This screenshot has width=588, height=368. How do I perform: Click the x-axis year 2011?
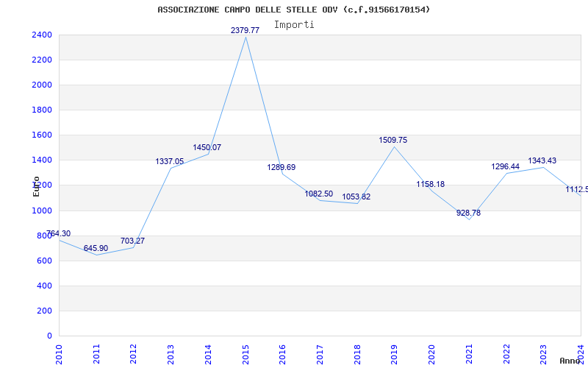coord(96,355)
